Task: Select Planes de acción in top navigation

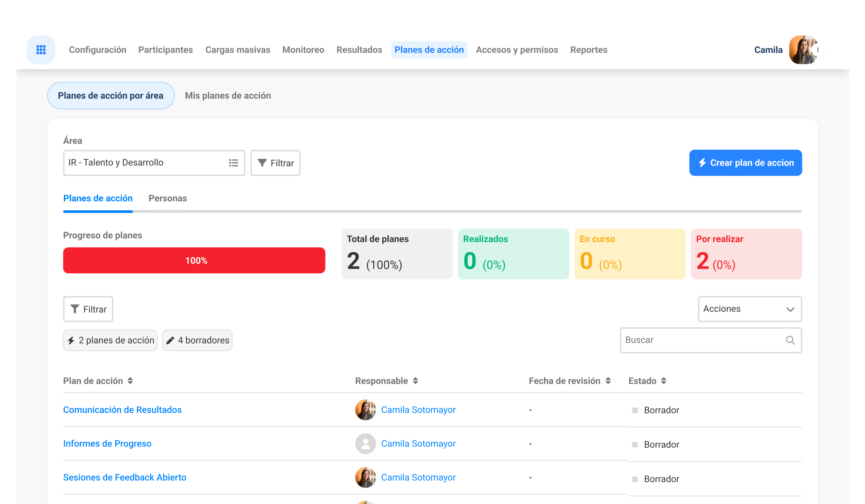Action: click(429, 50)
